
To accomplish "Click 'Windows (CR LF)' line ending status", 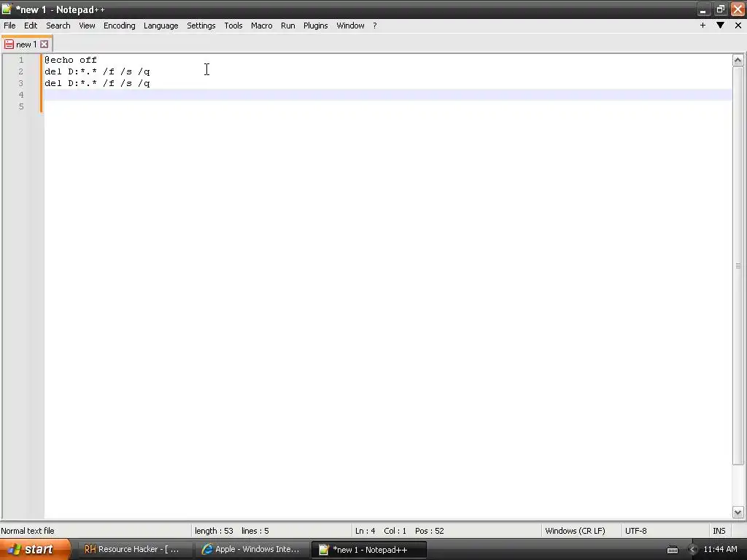I will [x=575, y=531].
